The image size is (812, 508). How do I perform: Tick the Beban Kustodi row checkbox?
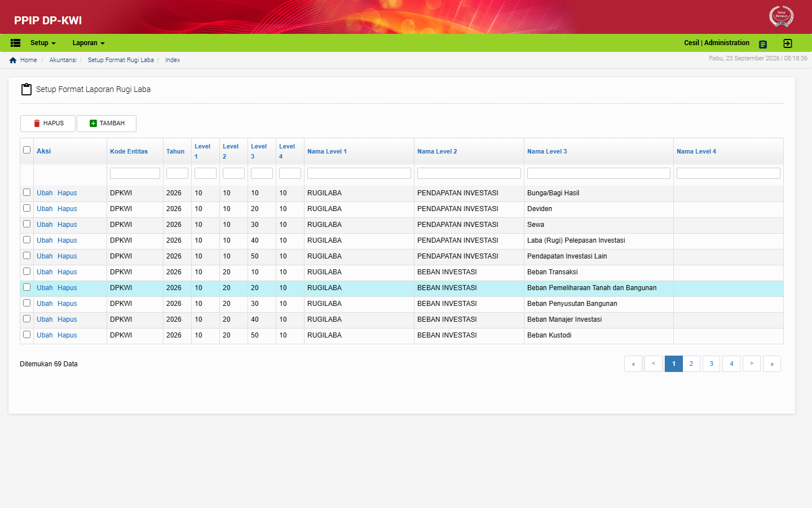click(x=27, y=335)
